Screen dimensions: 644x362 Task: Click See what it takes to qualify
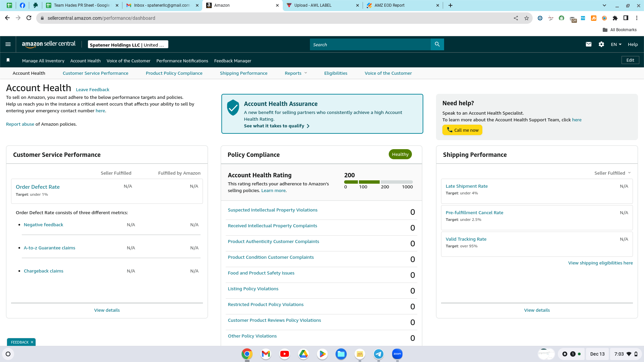tap(276, 126)
